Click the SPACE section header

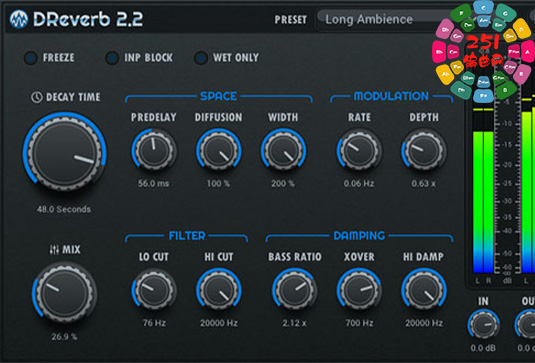point(218,96)
